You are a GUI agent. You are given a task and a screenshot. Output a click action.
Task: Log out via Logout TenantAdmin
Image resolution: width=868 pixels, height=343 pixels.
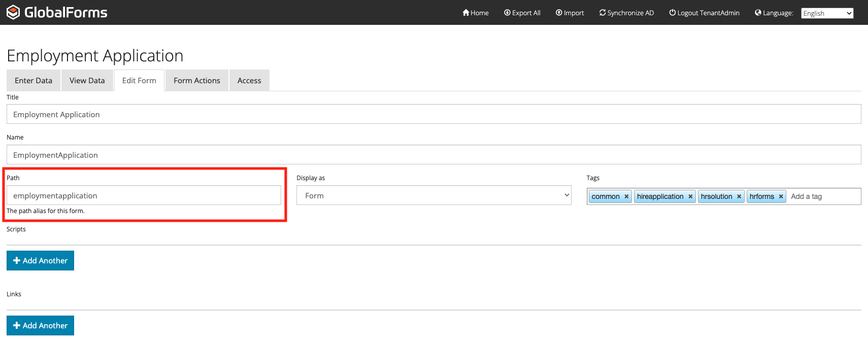[x=705, y=13]
